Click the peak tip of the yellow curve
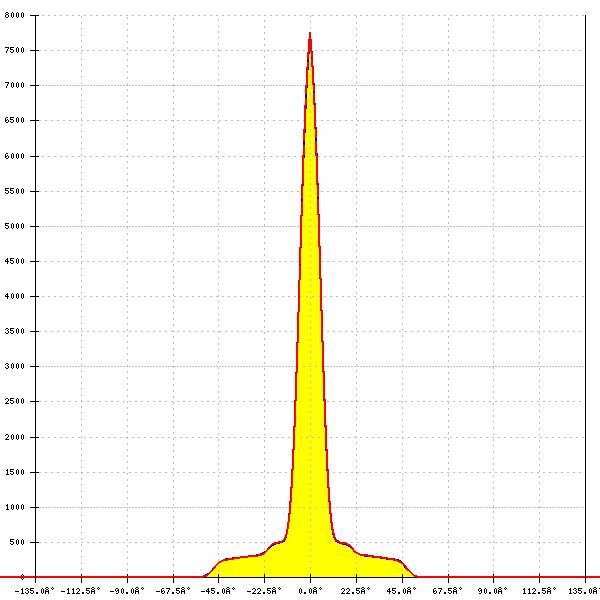This screenshot has width=600, height=600. [310, 34]
